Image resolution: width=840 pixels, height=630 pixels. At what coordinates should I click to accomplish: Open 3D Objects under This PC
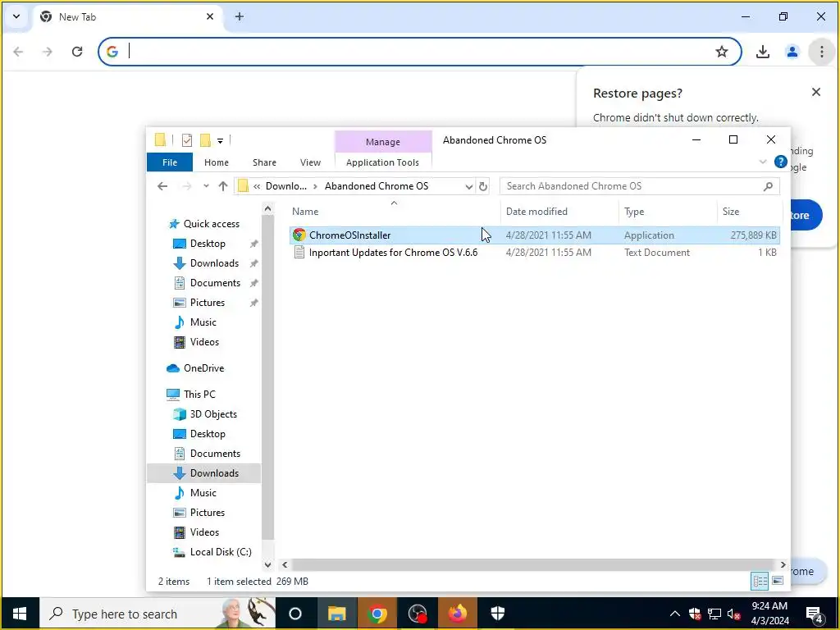coord(213,414)
